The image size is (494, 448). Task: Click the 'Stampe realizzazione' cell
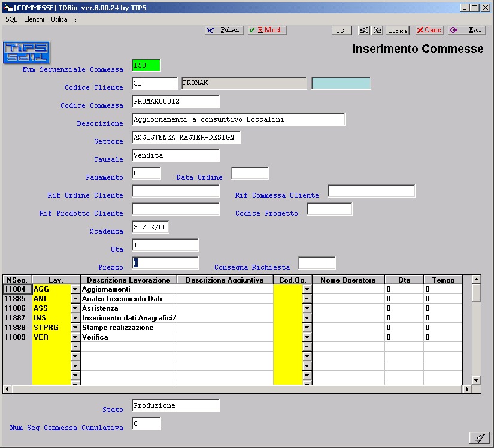click(x=129, y=328)
